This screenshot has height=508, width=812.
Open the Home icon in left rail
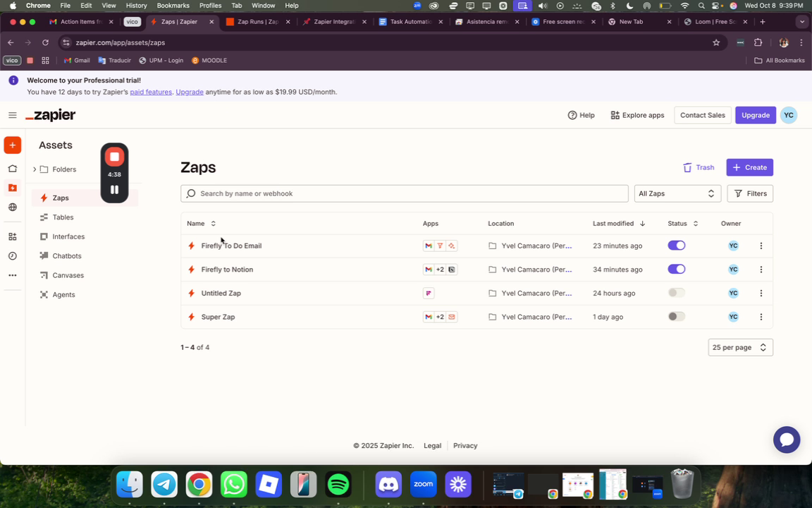click(13, 169)
